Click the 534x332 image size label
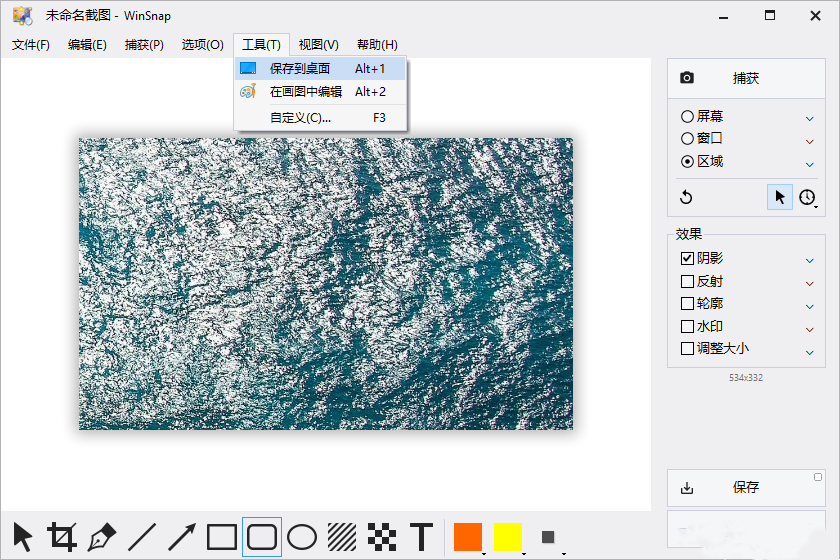This screenshot has height=560, width=840. pos(746,378)
